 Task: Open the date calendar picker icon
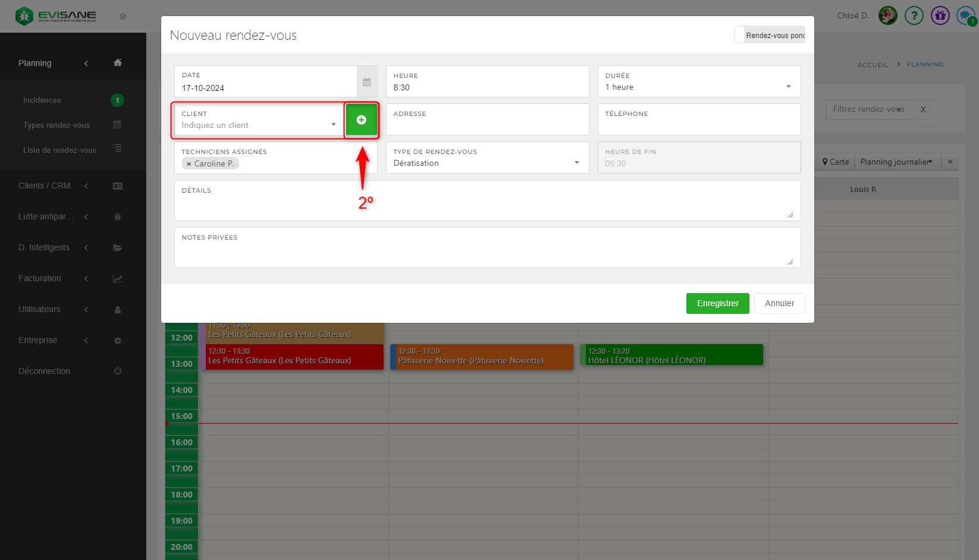[367, 82]
